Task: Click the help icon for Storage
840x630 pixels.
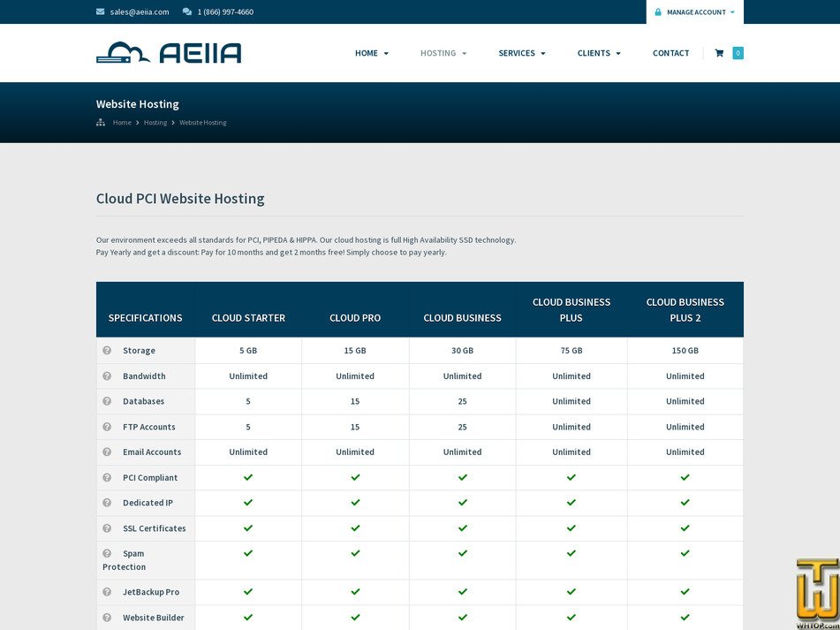Action: point(107,351)
